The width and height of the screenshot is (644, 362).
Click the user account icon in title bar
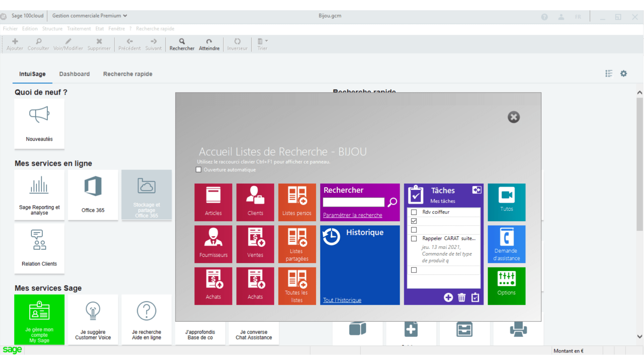coord(561,17)
